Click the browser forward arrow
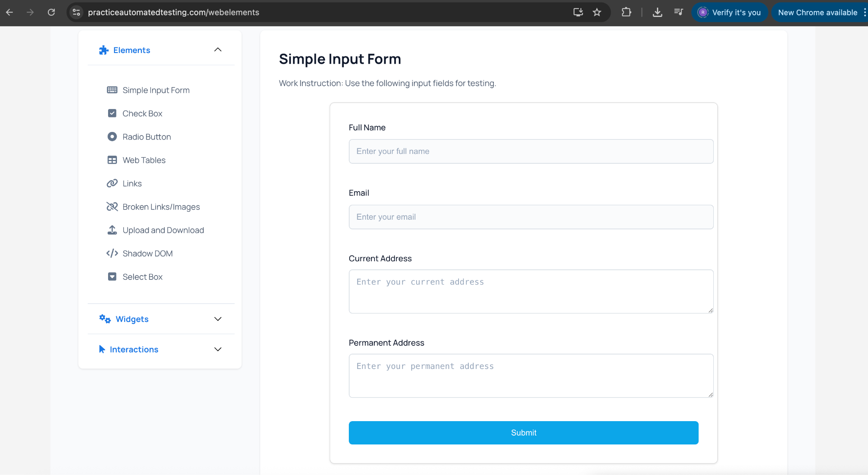Screen dimensions: 868x475 tap(30, 12)
